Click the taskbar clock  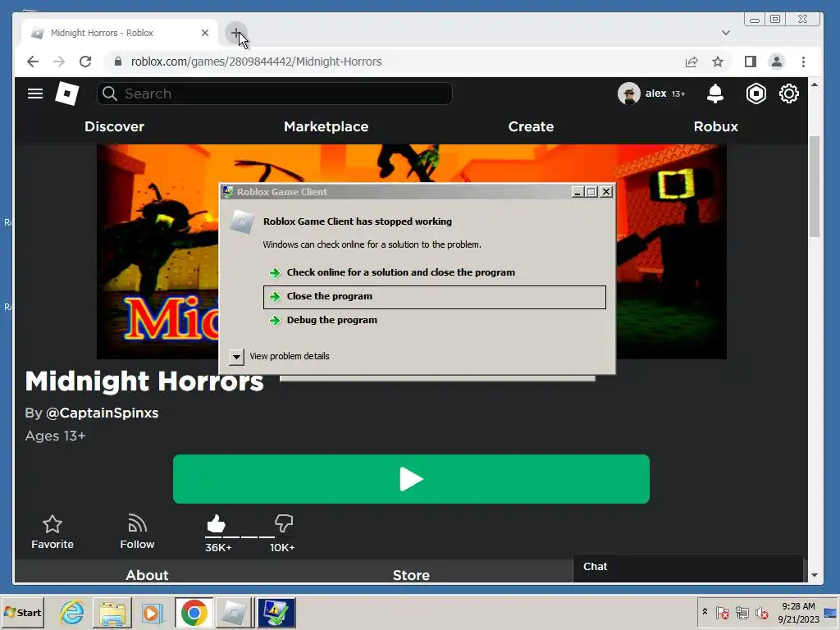pyautogui.click(x=798, y=612)
